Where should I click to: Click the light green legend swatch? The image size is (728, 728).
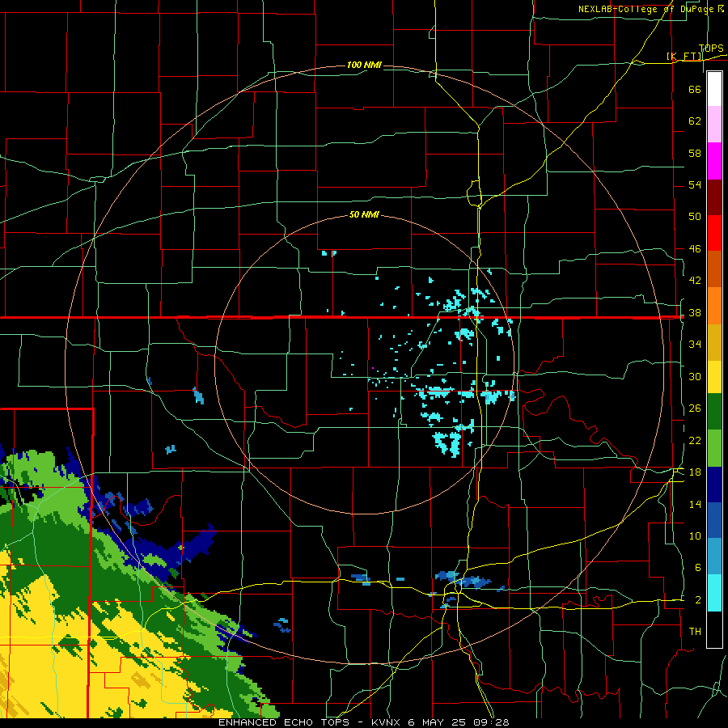(714, 448)
